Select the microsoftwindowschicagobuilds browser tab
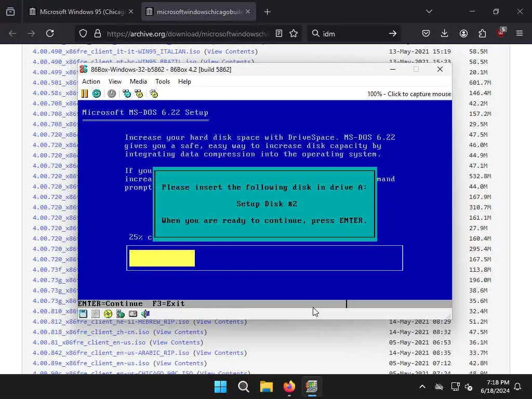Viewport: 532px width, 399px height. click(198, 12)
